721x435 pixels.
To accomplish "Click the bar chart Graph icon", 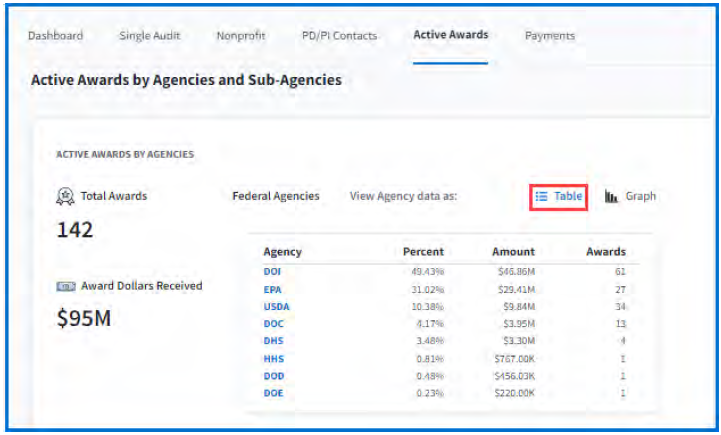I will 611,197.
